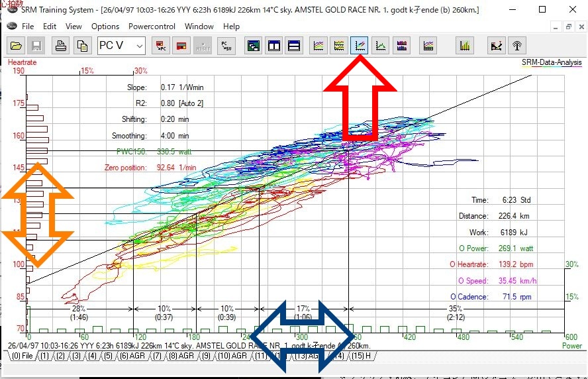Click the green peak curve chart icon
The height and width of the screenshot is (379, 588).
[x=380, y=46]
